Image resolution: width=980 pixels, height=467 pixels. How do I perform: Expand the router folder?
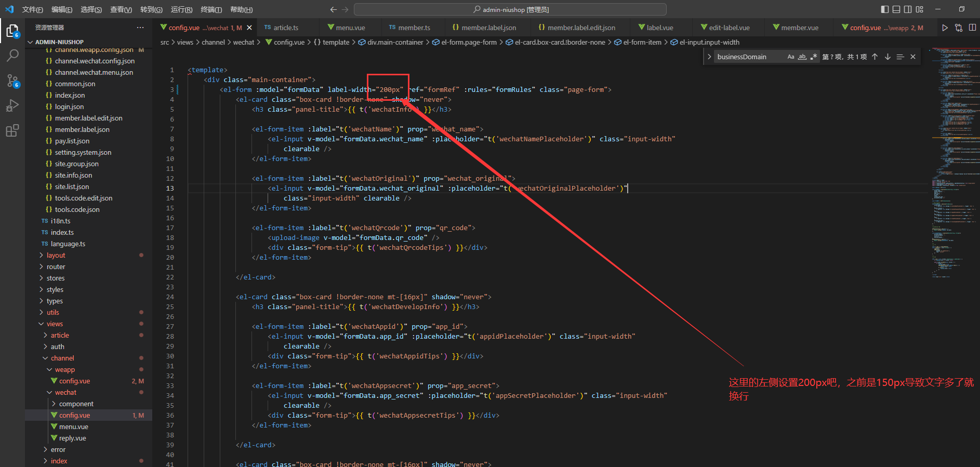tap(56, 266)
